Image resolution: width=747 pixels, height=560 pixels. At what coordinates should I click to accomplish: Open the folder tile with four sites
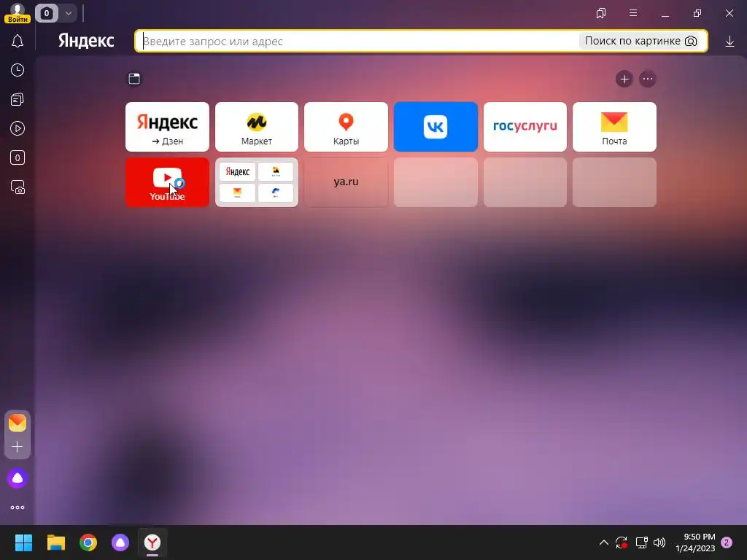coord(257,182)
